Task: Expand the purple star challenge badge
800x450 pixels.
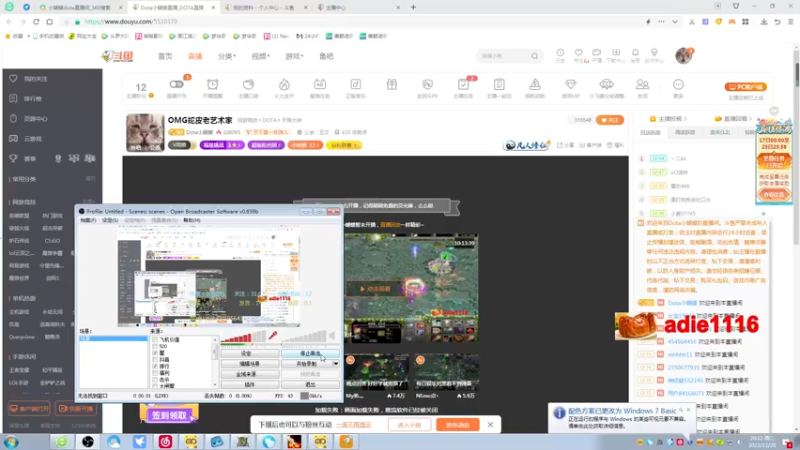Action: click(x=221, y=145)
